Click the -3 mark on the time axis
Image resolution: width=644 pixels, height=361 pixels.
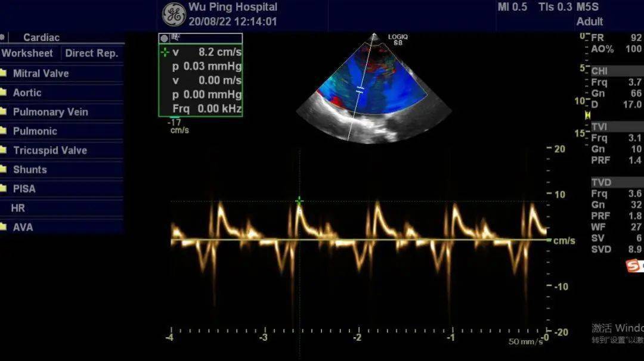264,338
